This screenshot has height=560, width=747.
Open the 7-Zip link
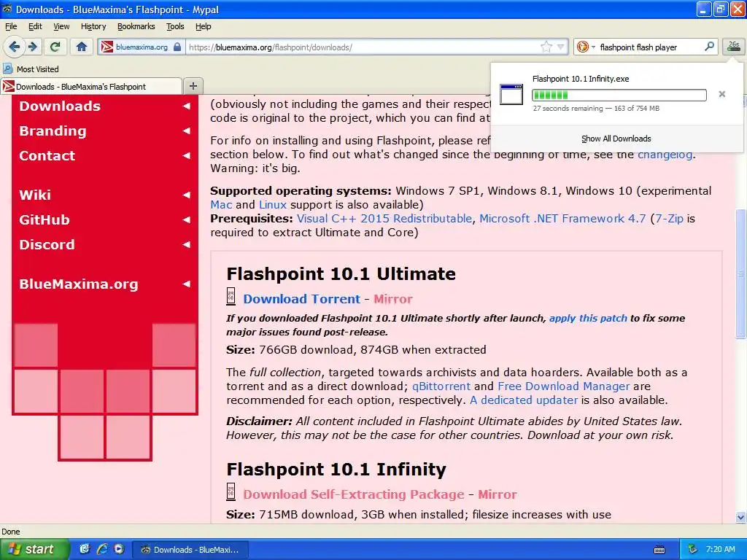(669, 219)
